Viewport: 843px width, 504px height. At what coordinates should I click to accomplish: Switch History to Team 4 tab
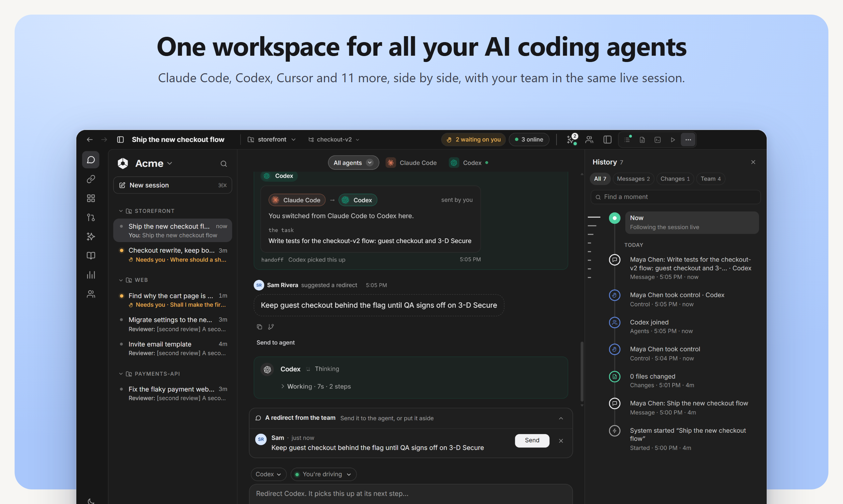[711, 179]
